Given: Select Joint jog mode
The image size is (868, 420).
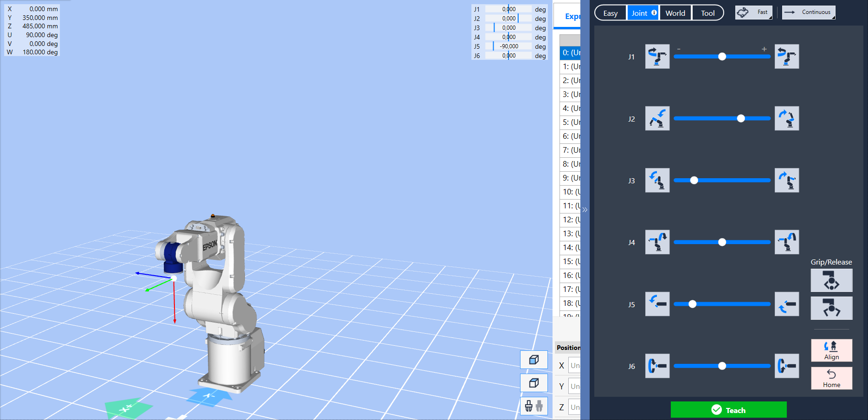Looking at the screenshot, I should tap(643, 13).
